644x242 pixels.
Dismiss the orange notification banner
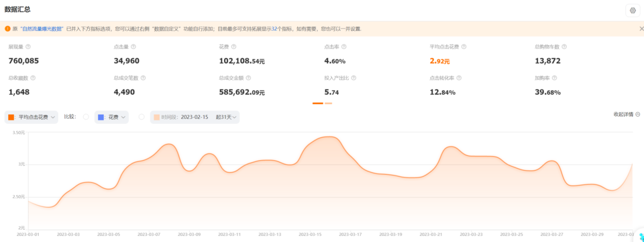pyautogui.click(x=641, y=29)
